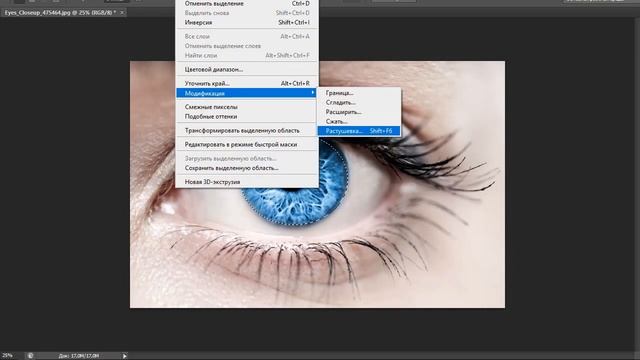
Task: Choose Смежные пикселы menu entry
Action: pyautogui.click(x=247, y=107)
